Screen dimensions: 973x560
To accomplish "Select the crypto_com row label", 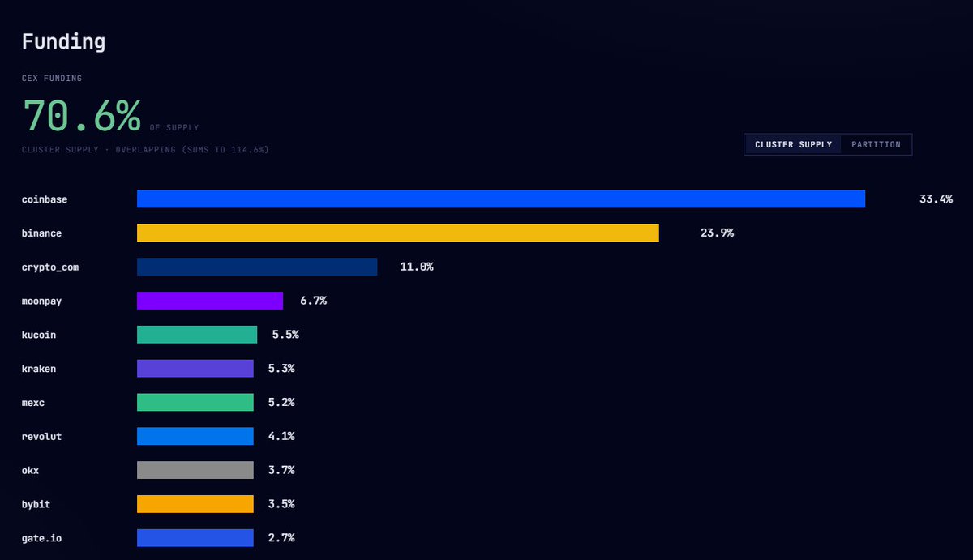I will [x=50, y=267].
